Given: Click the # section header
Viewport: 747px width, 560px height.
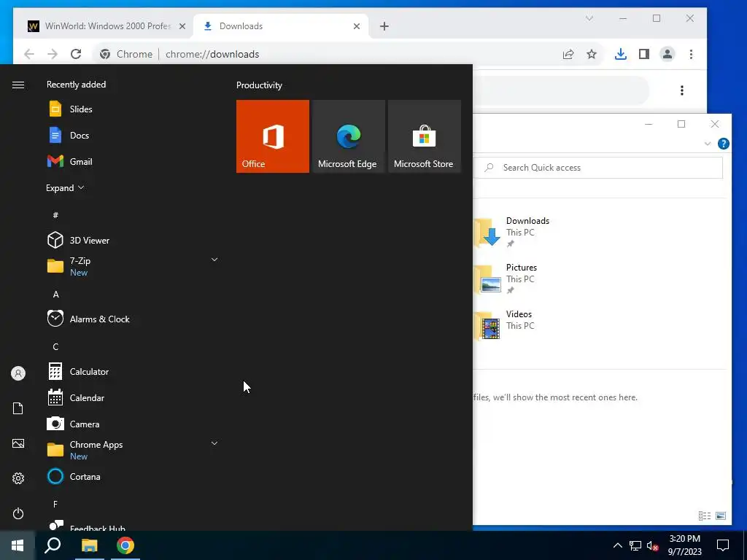Looking at the screenshot, I should 55,215.
